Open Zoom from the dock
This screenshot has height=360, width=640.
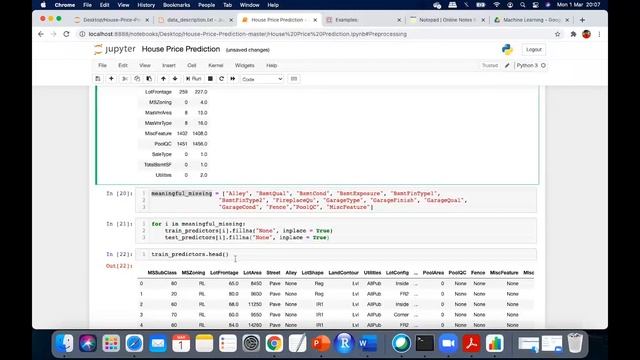[x=448, y=343]
